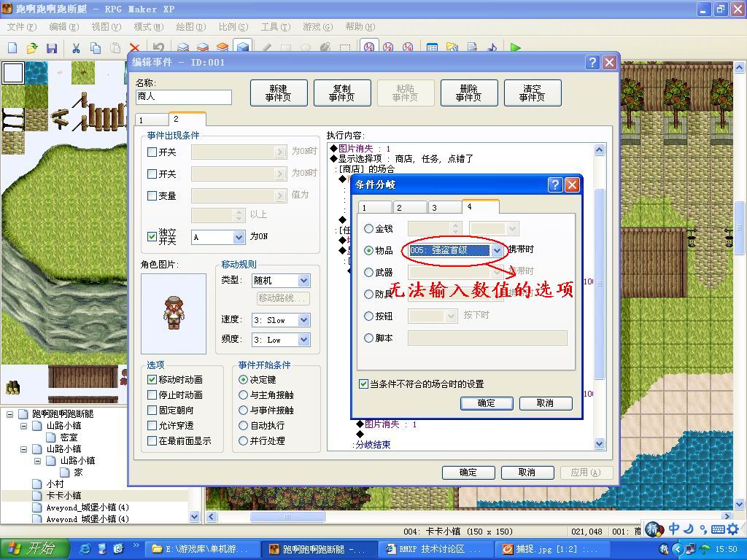Click the IME settings gear icon
Screen dimensions: 747x560
(x=732, y=528)
